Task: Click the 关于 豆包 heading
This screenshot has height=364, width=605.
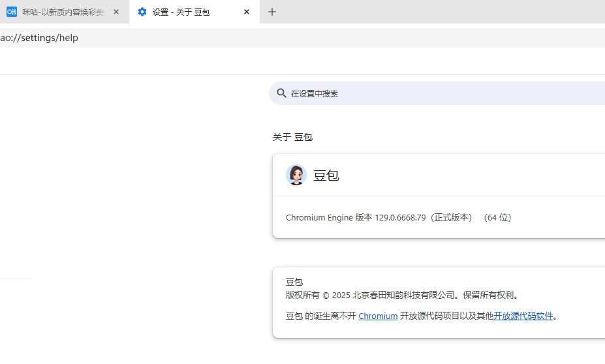Action: pyautogui.click(x=292, y=137)
